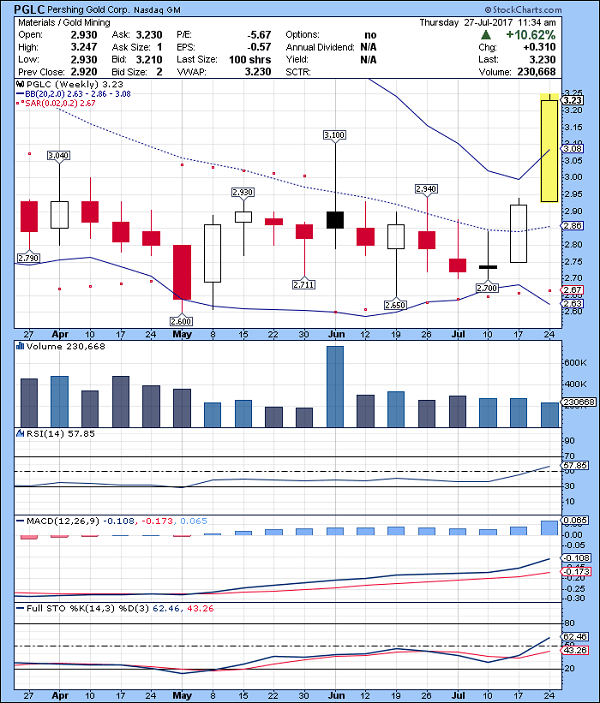Click the tallest volume bar at June
Viewport: 600px width, 703px height.
coord(335,386)
